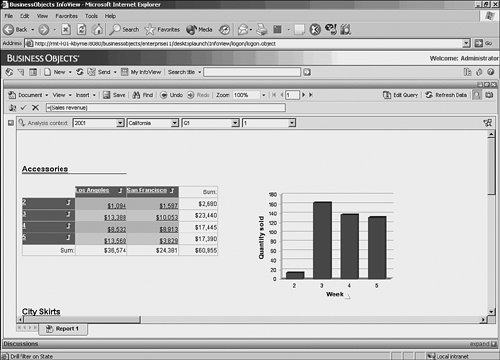Click the Undo arrow icon
This screenshot has height=360, width=500.
[164, 95]
